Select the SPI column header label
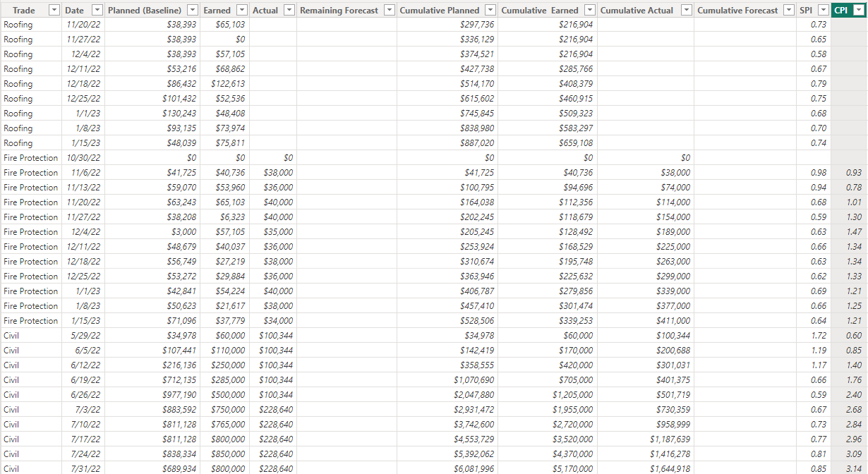Image resolution: width=868 pixels, height=474 pixels. pyautogui.click(x=807, y=11)
